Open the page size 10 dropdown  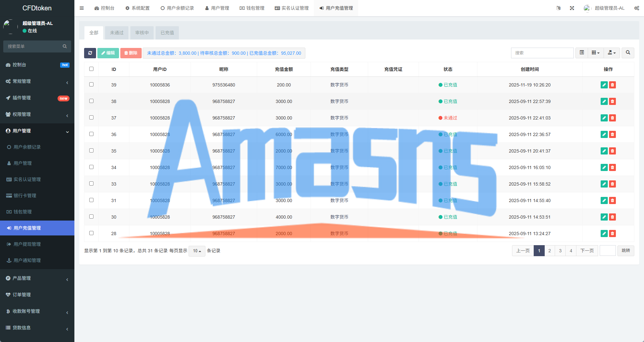pyautogui.click(x=197, y=251)
